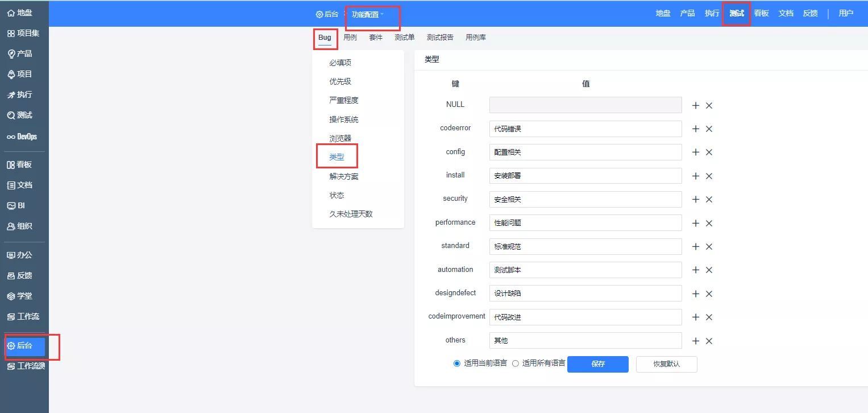868x413 pixels.
Task: Expand the 功能配置 dropdown
Action: point(367,14)
